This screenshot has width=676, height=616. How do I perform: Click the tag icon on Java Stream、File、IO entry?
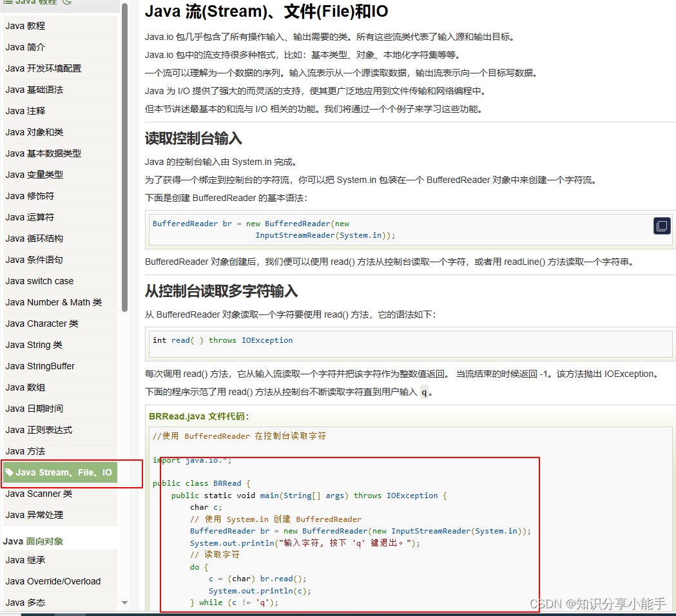[9, 472]
